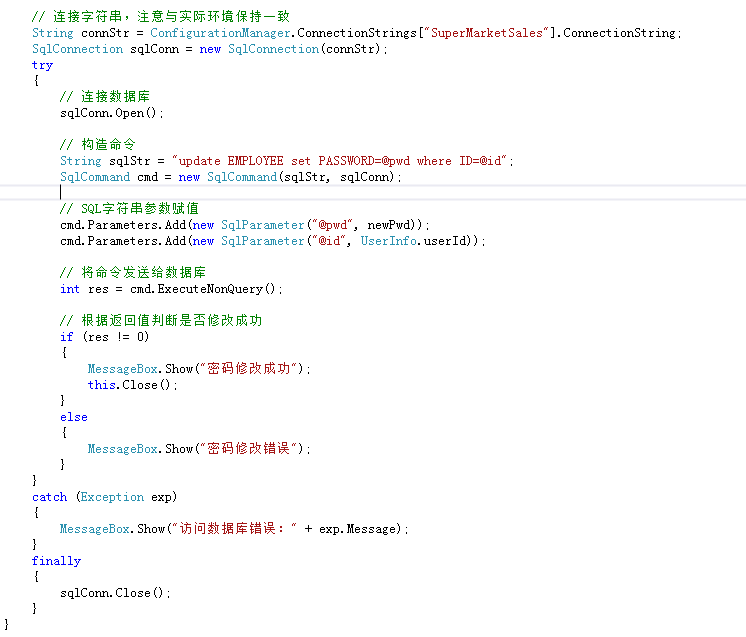746x637 pixels.
Task: Click the this.Close() statement
Action: tap(133, 385)
